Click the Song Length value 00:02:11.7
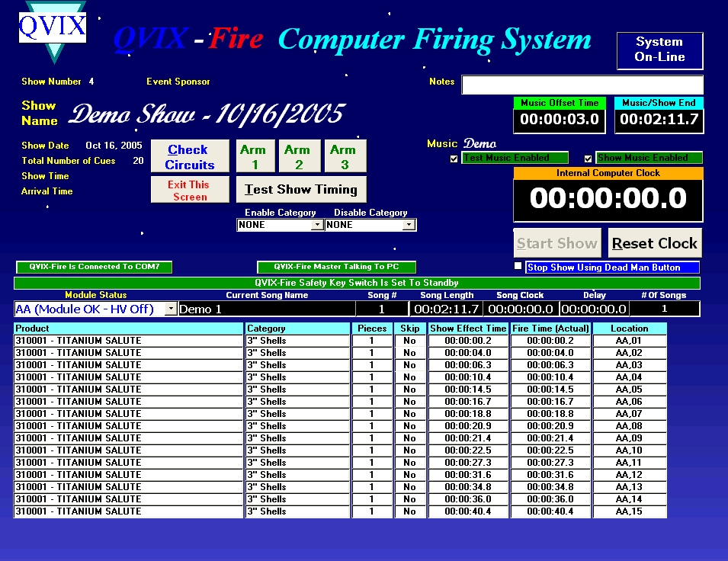Screen dimensions: 728x561 click(446, 309)
